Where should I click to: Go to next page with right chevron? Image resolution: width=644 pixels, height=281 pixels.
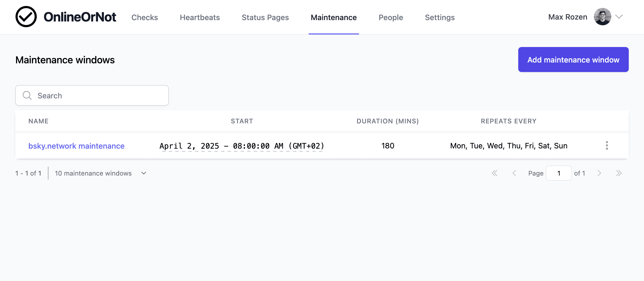[599, 173]
